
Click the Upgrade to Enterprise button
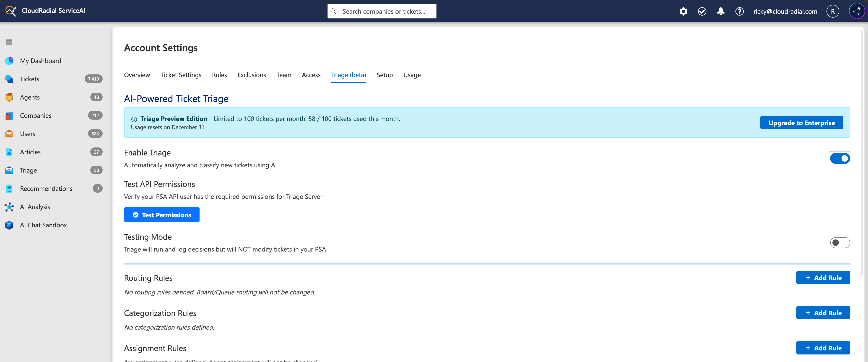tap(802, 123)
